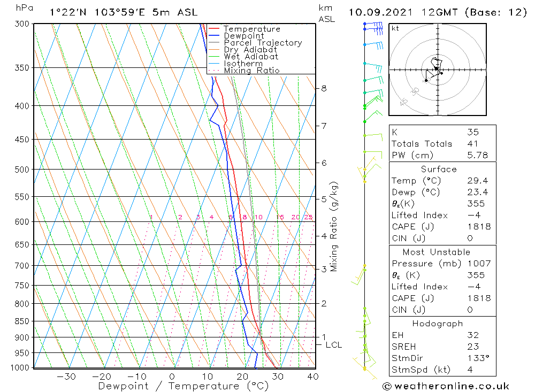Click the Surface section heading
Screen dimensions: 535x392
(439, 169)
